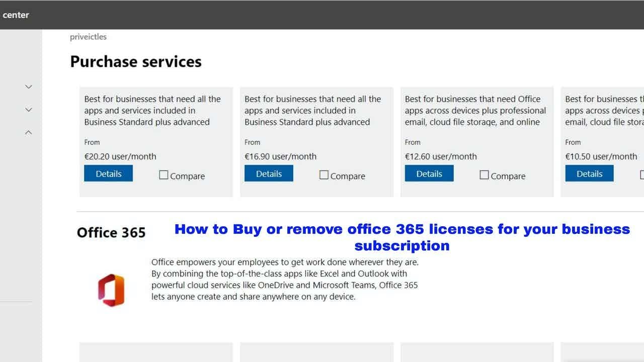Click the priveictles breadcrumb text
The width and height of the screenshot is (644, 362).
88,37
